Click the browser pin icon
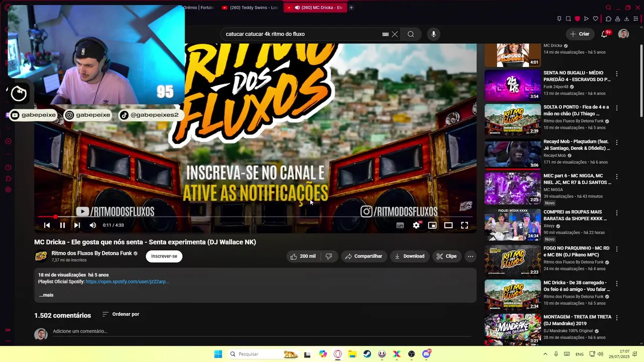The width and height of the screenshot is (644, 362). [x=559, y=19]
